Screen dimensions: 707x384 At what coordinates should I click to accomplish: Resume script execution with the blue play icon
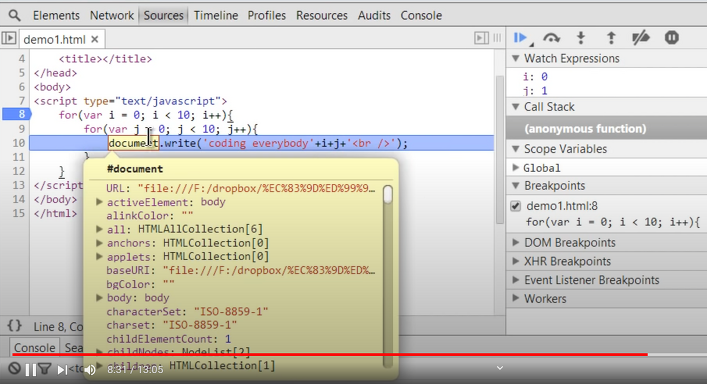[521, 38]
